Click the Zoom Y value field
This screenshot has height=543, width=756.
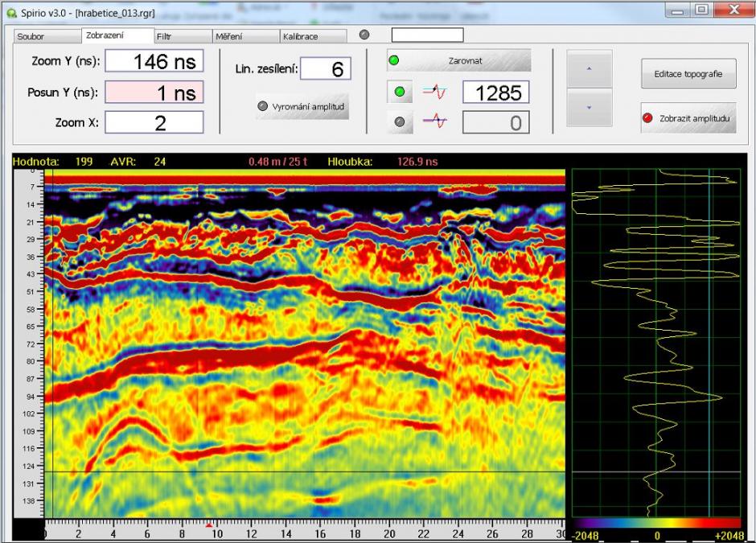pyautogui.click(x=154, y=61)
